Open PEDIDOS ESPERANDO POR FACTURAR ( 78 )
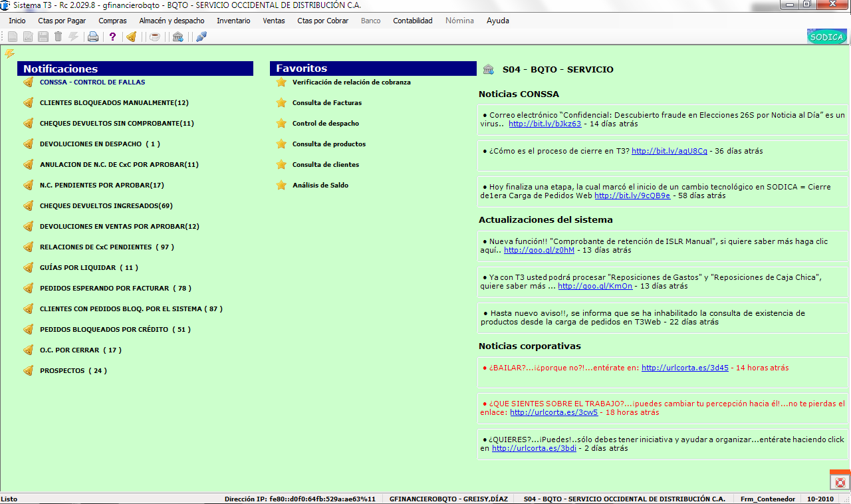Image resolution: width=851 pixels, height=504 pixels. 116,289
